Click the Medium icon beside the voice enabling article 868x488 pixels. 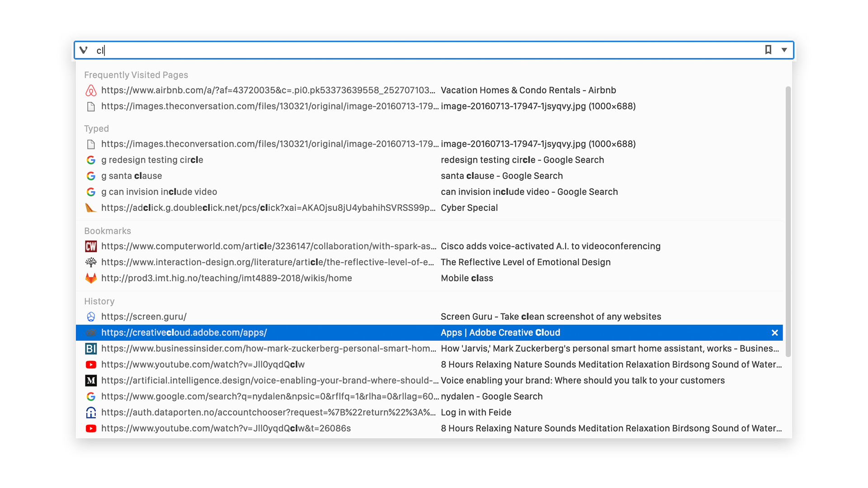pos(91,380)
